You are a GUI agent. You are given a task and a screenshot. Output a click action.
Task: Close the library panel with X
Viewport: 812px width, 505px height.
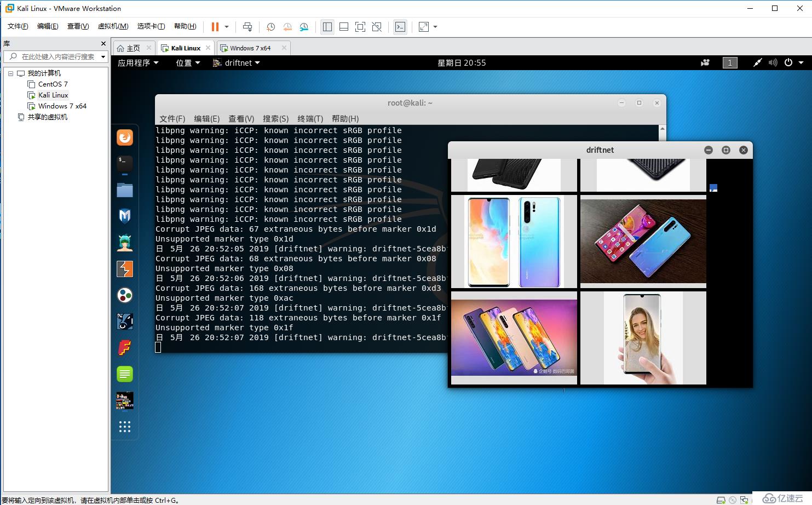103,43
